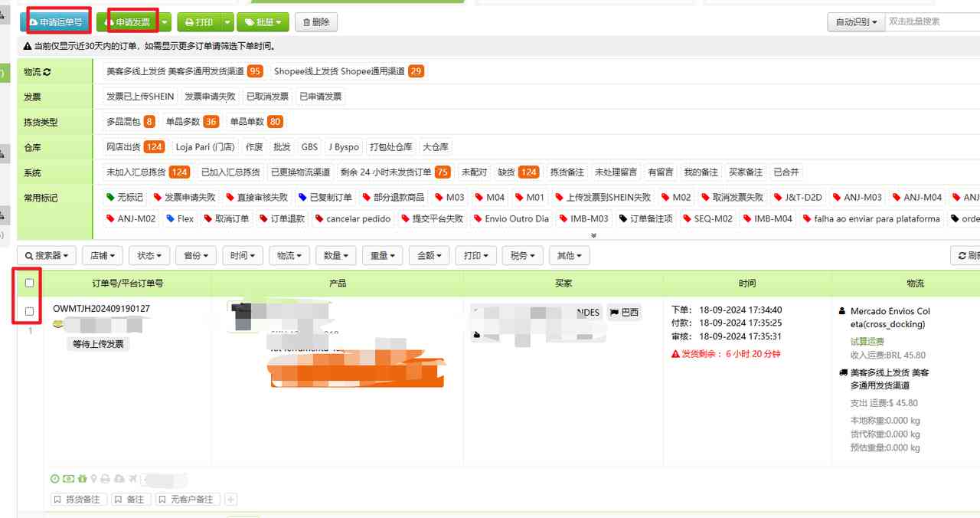Click the green banknote payment icon

(x=68, y=479)
